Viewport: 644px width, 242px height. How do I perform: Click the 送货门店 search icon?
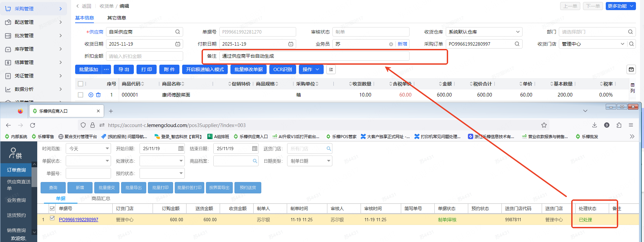[329, 148]
